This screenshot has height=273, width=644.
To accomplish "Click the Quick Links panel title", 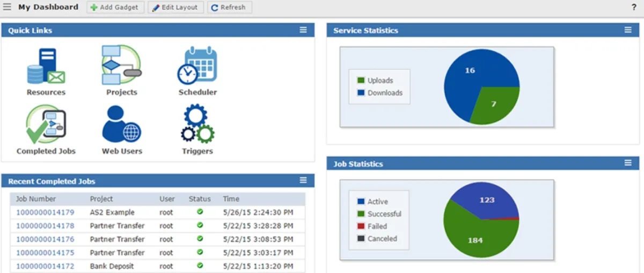I will click(30, 31).
